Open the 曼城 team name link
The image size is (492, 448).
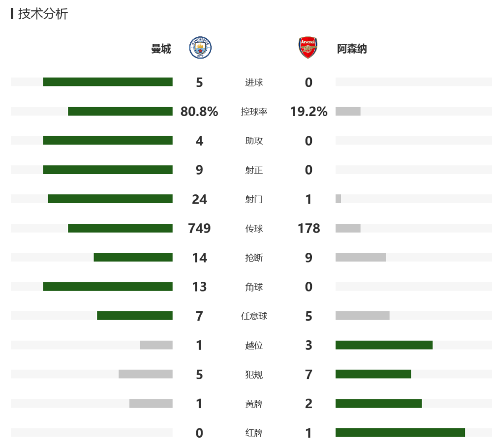tap(161, 49)
